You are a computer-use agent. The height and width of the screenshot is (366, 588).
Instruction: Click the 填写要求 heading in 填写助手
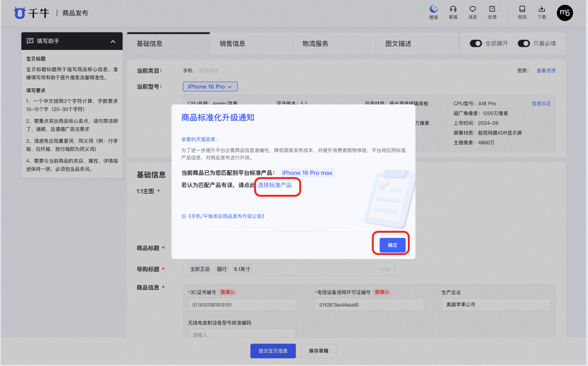(36, 91)
